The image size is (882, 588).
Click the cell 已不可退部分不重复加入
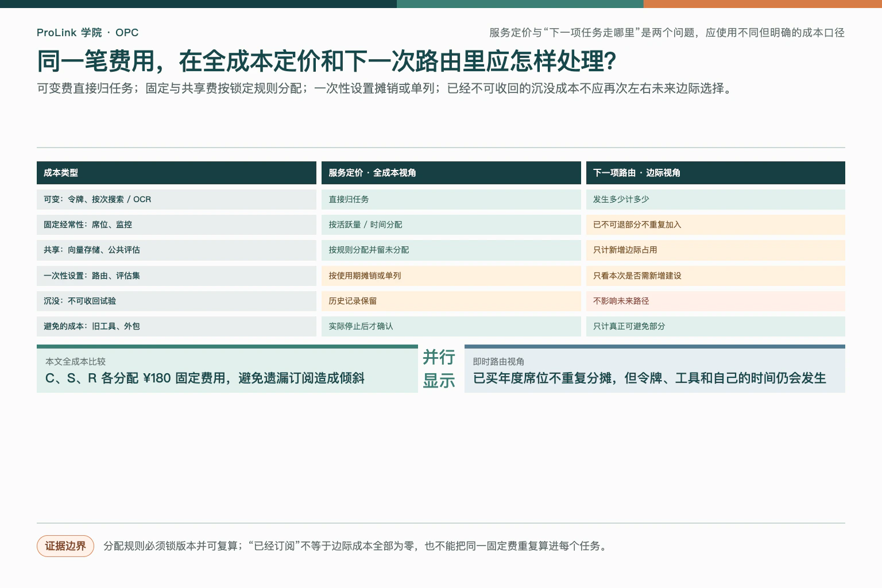click(715, 225)
